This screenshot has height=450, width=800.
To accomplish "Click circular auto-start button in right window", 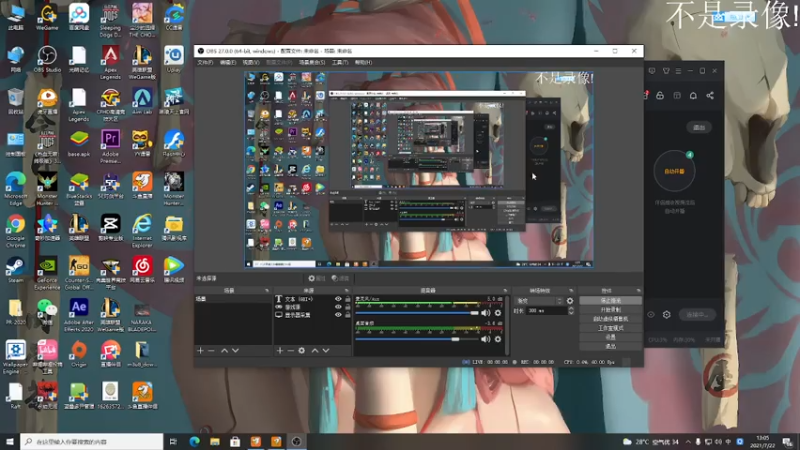I will (x=674, y=171).
